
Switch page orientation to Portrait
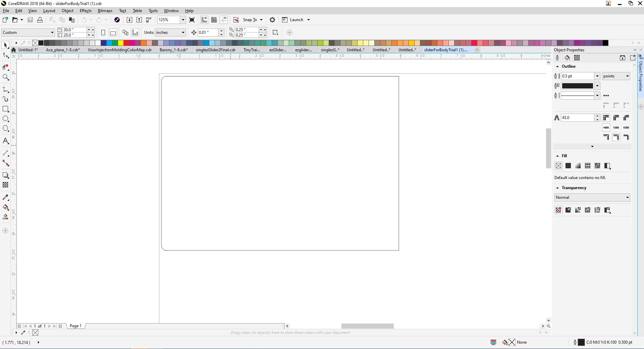click(103, 33)
